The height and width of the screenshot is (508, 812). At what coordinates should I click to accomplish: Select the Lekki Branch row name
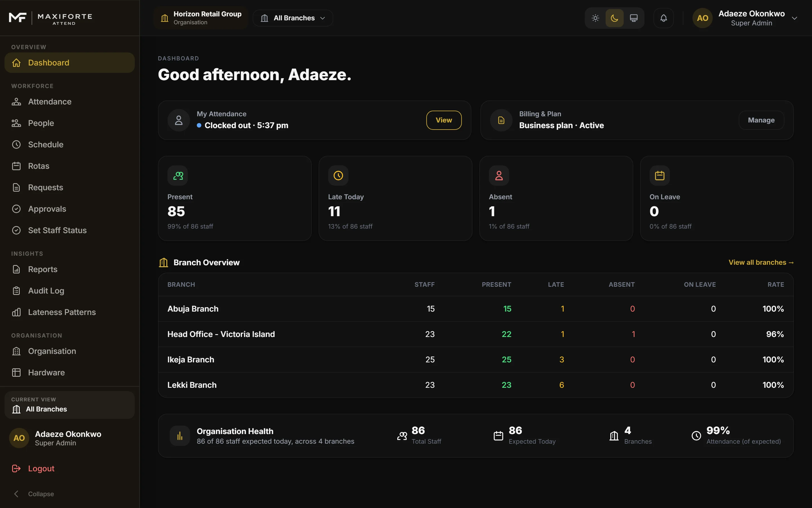[192, 385]
